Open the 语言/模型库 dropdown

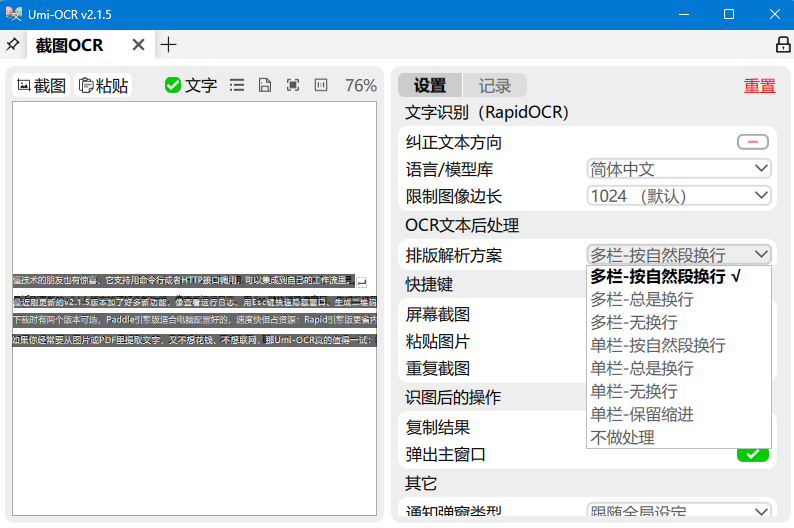(x=678, y=169)
